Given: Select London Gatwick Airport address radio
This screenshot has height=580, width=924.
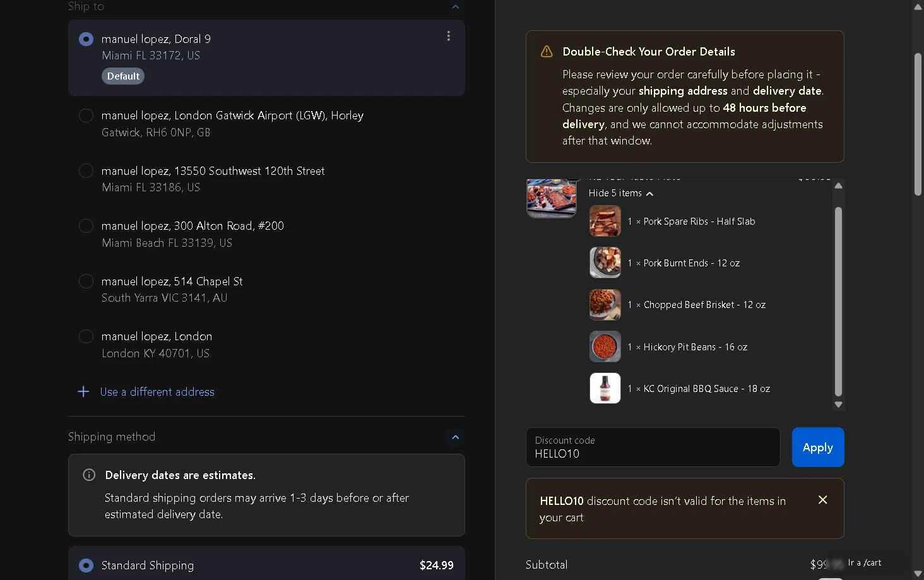Looking at the screenshot, I should [x=86, y=115].
